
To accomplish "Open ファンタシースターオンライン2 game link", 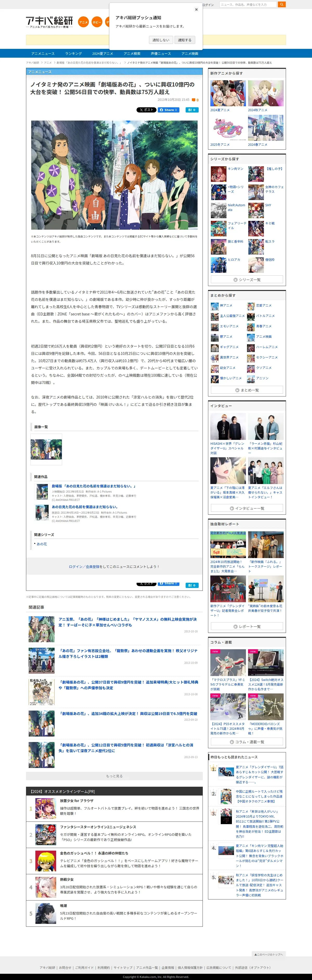I will 98,827.
